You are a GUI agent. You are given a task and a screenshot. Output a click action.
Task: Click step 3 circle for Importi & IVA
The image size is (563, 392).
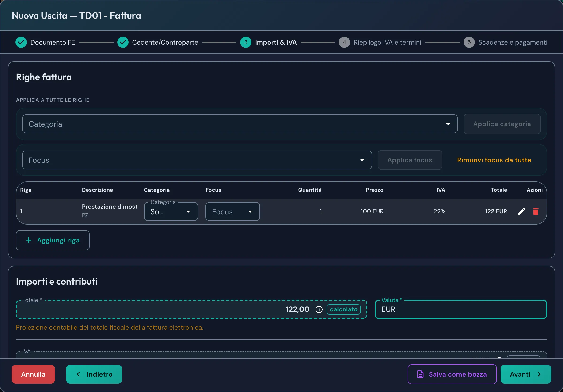(246, 42)
